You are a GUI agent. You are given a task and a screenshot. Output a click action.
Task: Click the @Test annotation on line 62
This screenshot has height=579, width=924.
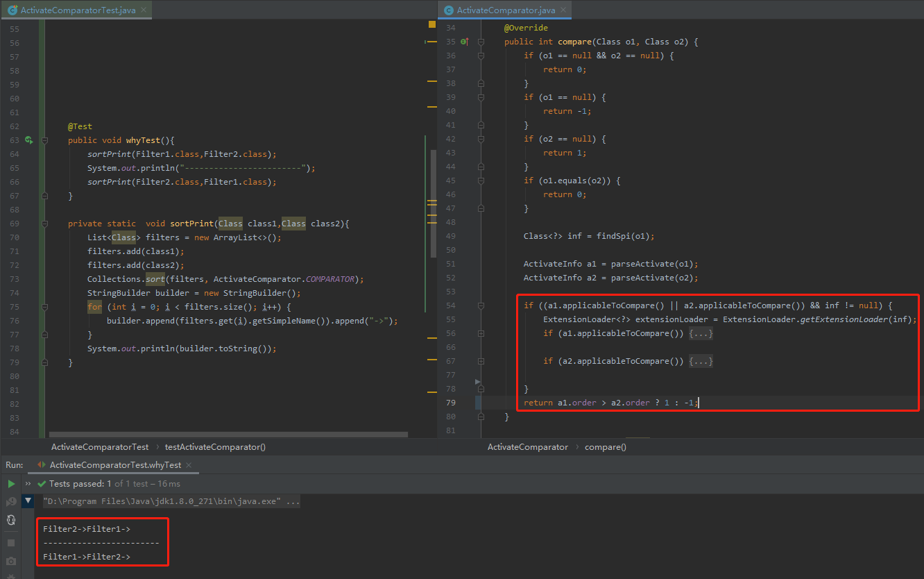80,126
